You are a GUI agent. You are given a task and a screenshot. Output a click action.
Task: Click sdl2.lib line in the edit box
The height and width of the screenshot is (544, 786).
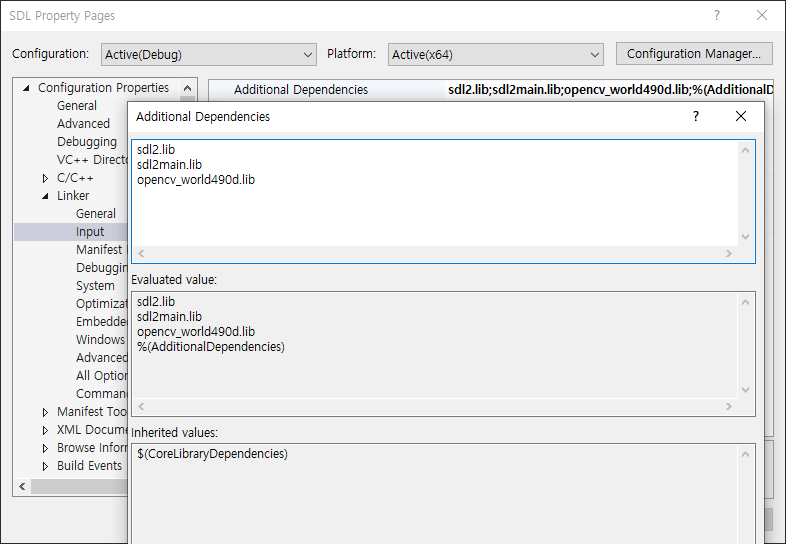[156, 149]
